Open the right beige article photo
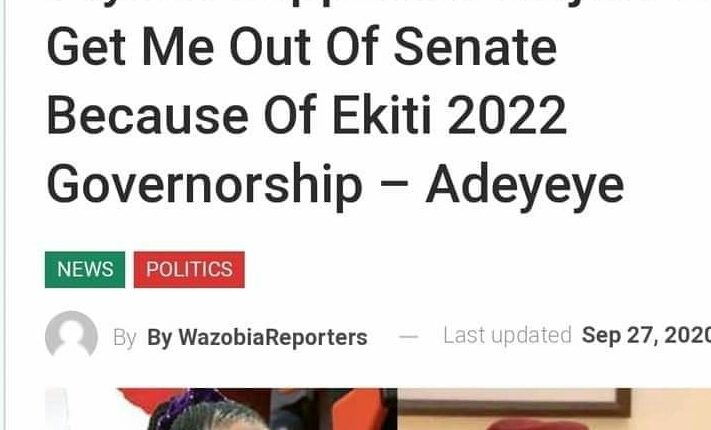This screenshot has width=711, height=430. click(x=554, y=409)
